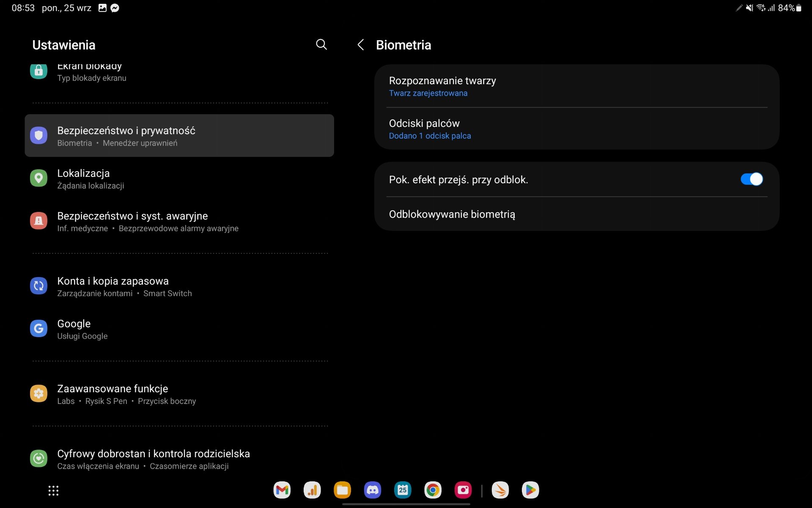This screenshot has width=812, height=508.
Task: Tap the S Pen status icon
Action: click(x=739, y=8)
